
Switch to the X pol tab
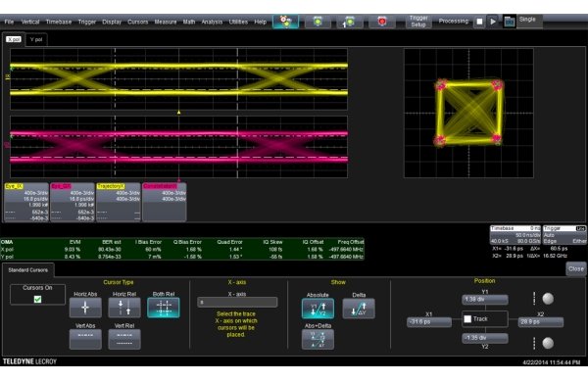(14, 39)
